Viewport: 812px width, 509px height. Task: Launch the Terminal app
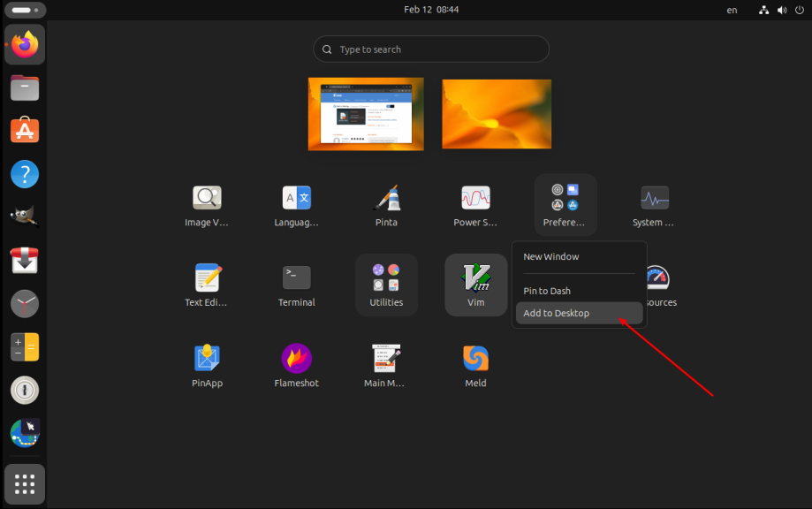pyautogui.click(x=296, y=285)
